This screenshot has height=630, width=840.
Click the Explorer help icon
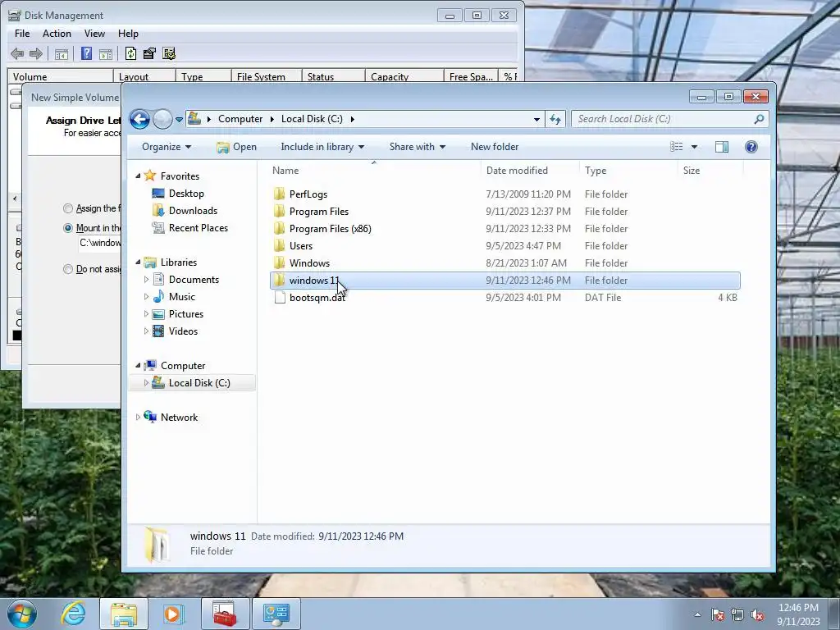click(751, 147)
